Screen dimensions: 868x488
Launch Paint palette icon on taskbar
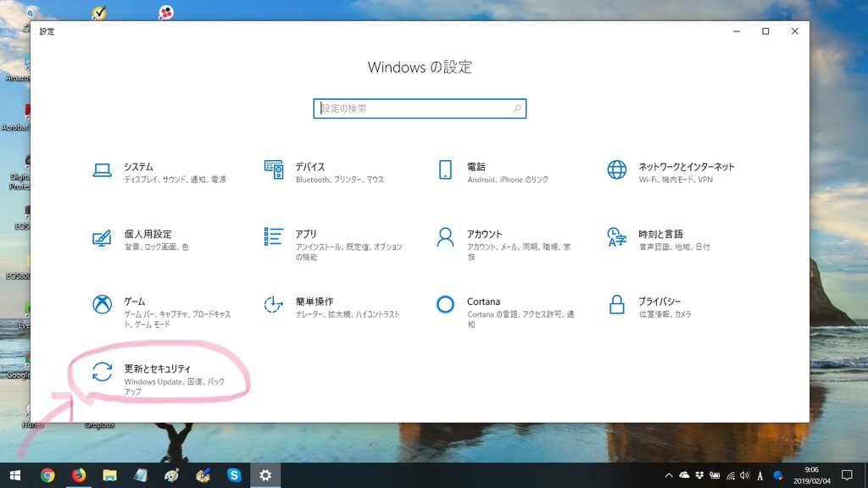(x=171, y=475)
